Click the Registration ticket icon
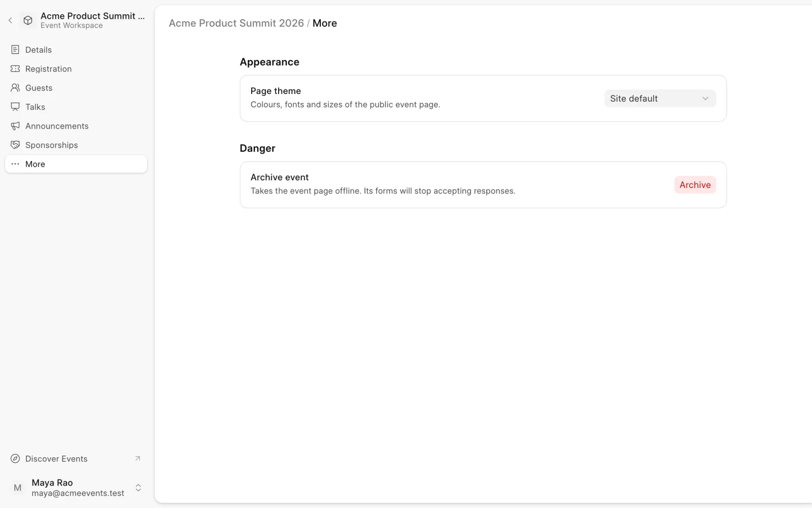The width and height of the screenshot is (812, 508). (x=15, y=69)
